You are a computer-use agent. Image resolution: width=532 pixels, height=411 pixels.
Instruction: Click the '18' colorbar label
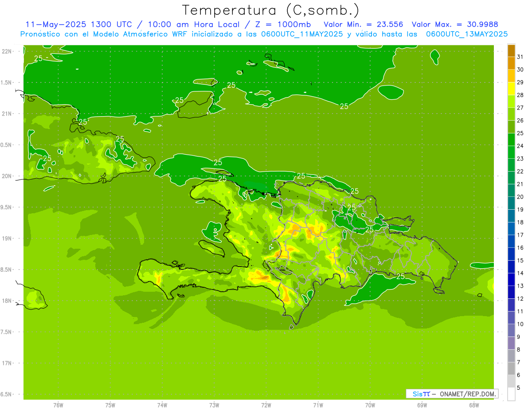click(x=520, y=222)
